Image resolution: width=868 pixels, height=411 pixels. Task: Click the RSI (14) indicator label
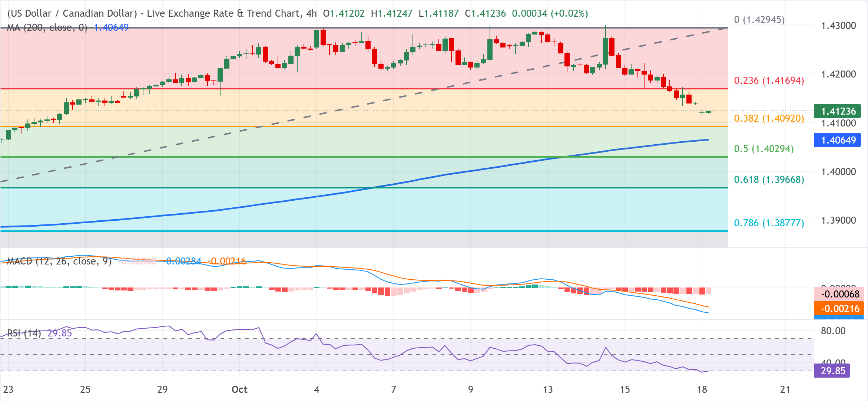24,333
